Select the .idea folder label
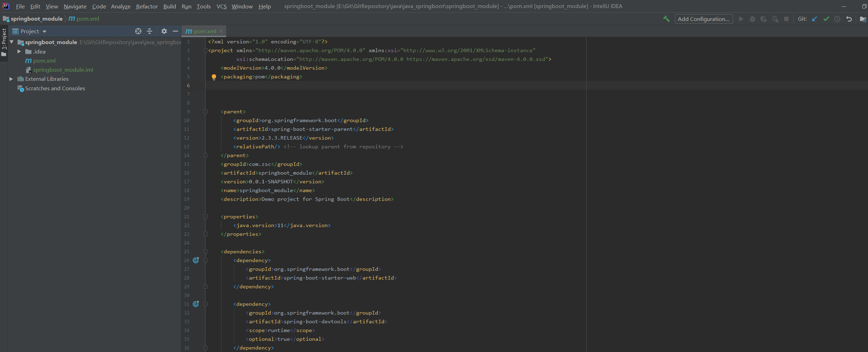The image size is (868, 352). click(x=39, y=51)
